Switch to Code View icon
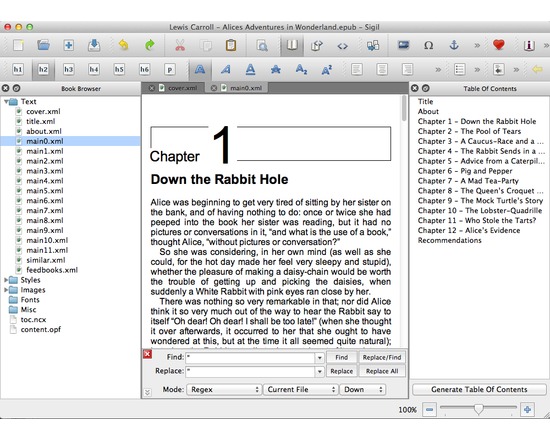The height and width of the screenshot is (440, 550). click(x=342, y=46)
